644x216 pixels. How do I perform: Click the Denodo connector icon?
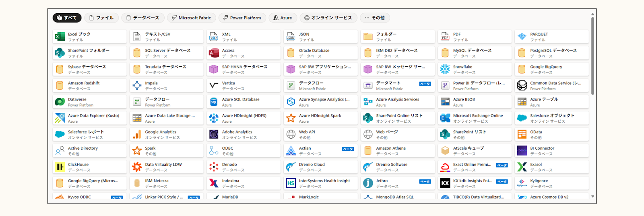tap(214, 167)
